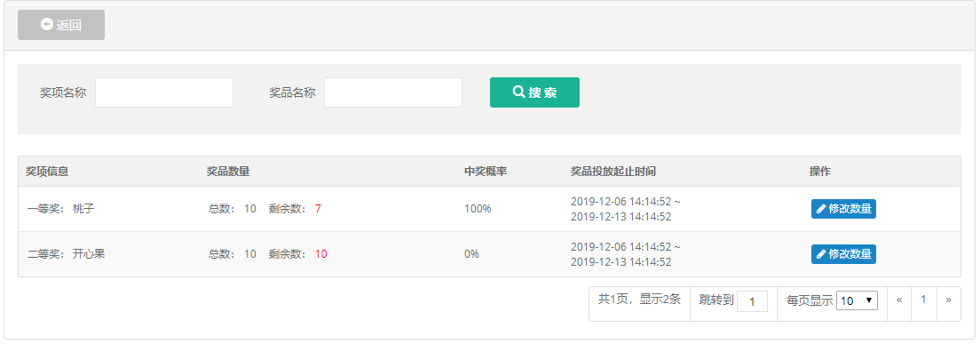
Task: Focus the 奖项名称 text field
Action: [x=164, y=92]
